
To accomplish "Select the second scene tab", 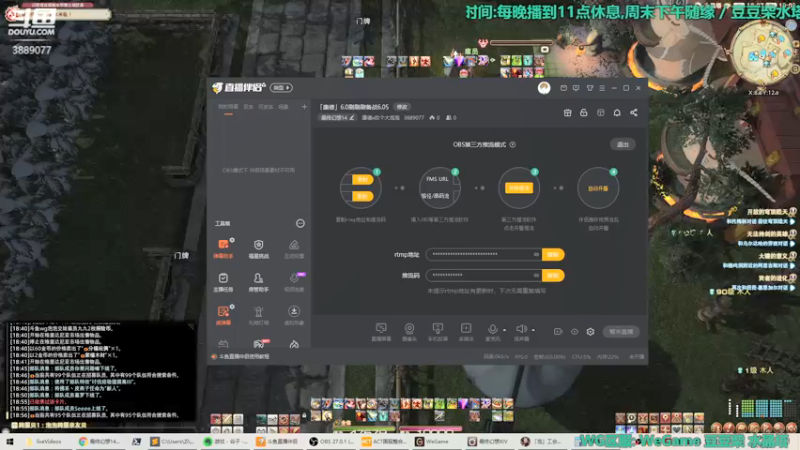I will pyautogui.click(x=248, y=107).
